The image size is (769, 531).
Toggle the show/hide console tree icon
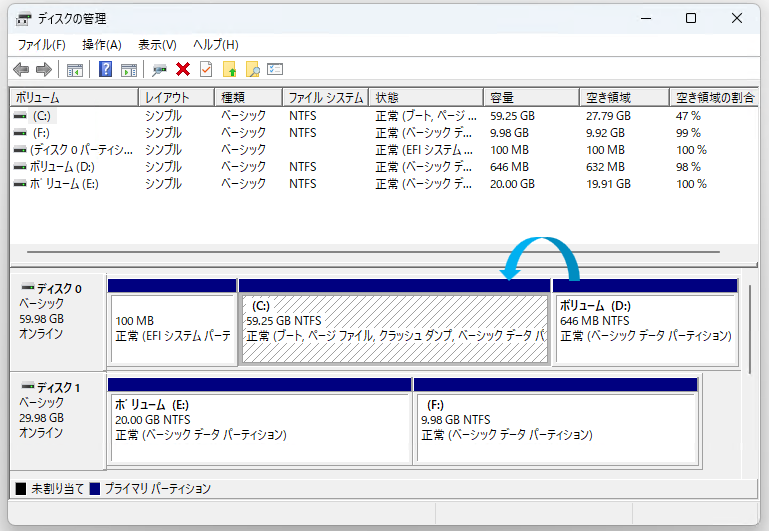click(75, 70)
